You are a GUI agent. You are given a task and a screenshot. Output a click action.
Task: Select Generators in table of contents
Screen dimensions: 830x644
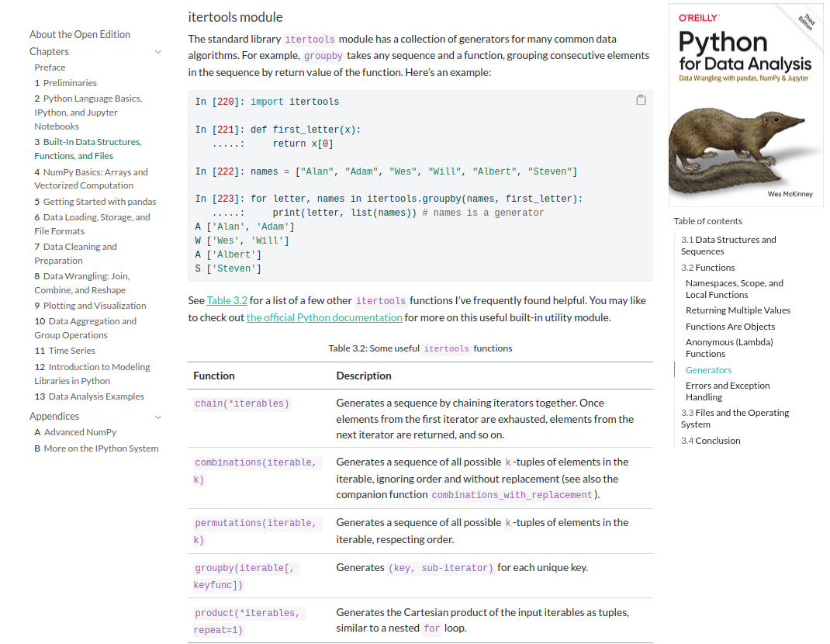[708, 369]
